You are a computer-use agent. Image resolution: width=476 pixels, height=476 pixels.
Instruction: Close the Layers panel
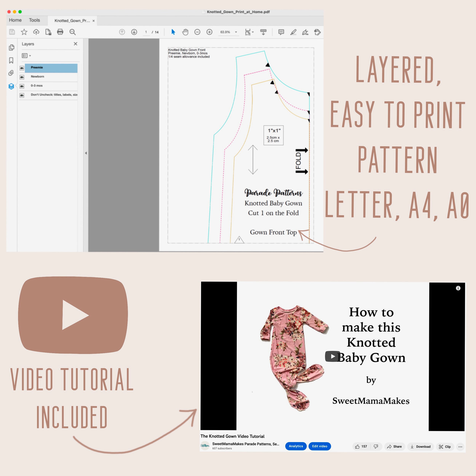pos(76,44)
